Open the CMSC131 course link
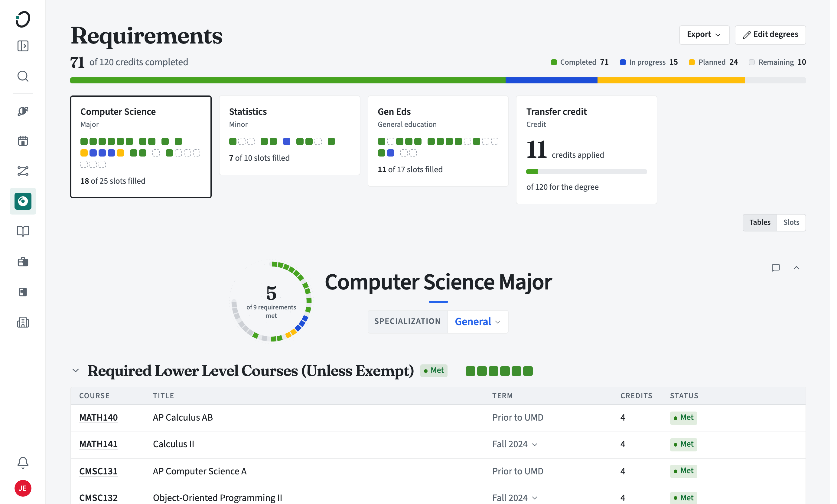Screen dimensions: 837x504 (98, 471)
